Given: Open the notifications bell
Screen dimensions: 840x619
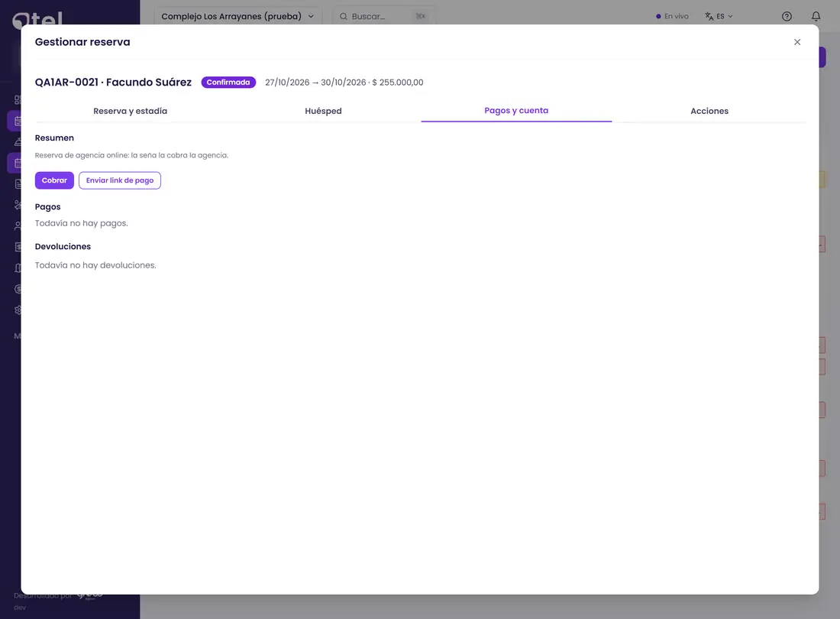Looking at the screenshot, I should tap(816, 16).
